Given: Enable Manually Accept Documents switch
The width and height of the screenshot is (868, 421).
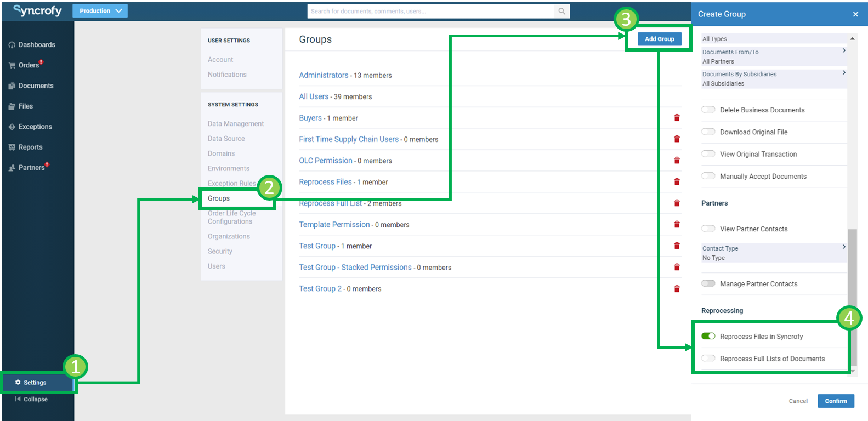Looking at the screenshot, I should coord(708,176).
